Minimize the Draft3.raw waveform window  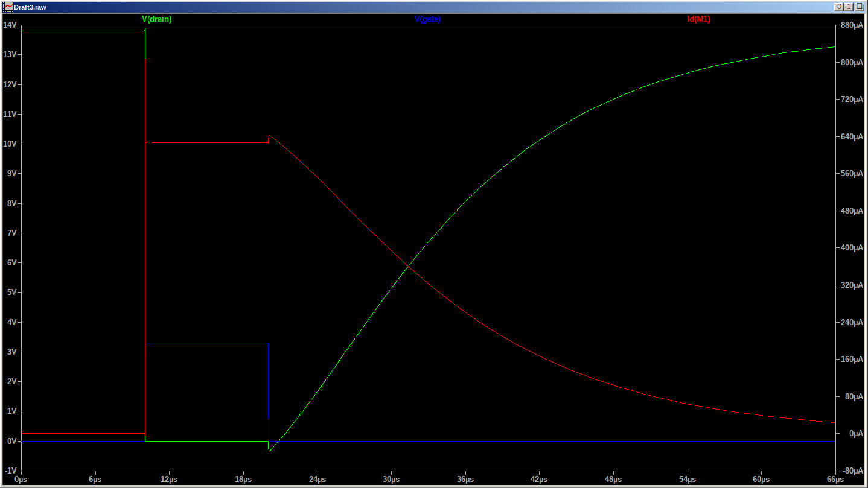pyautogui.click(x=838, y=7)
